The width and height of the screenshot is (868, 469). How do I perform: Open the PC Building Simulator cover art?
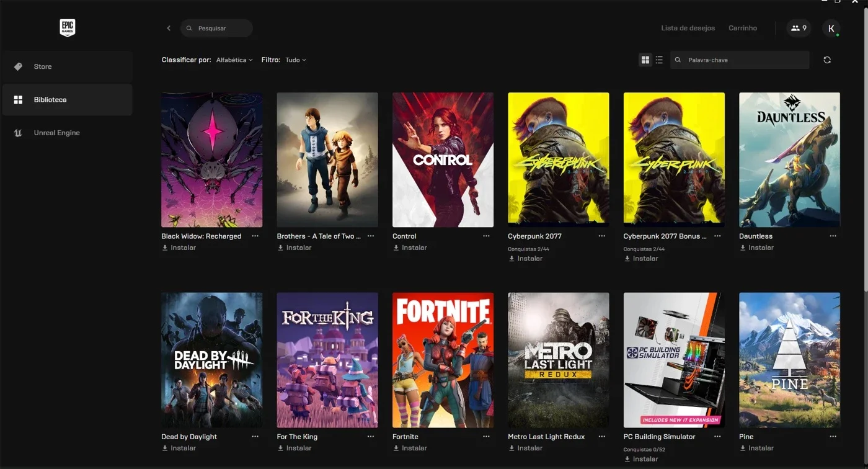coord(674,360)
